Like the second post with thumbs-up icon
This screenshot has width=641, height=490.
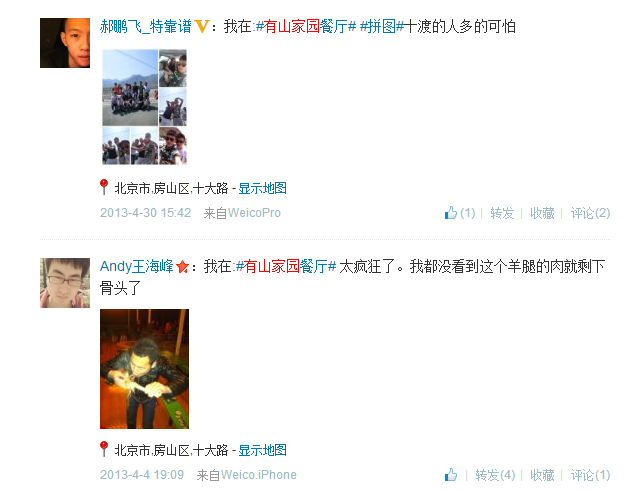(x=450, y=475)
